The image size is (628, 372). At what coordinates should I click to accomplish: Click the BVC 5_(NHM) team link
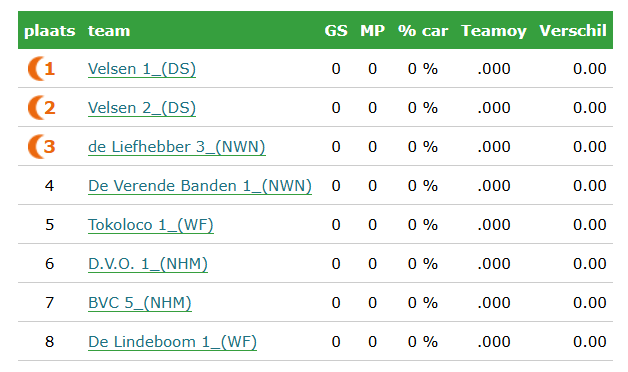point(140,303)
